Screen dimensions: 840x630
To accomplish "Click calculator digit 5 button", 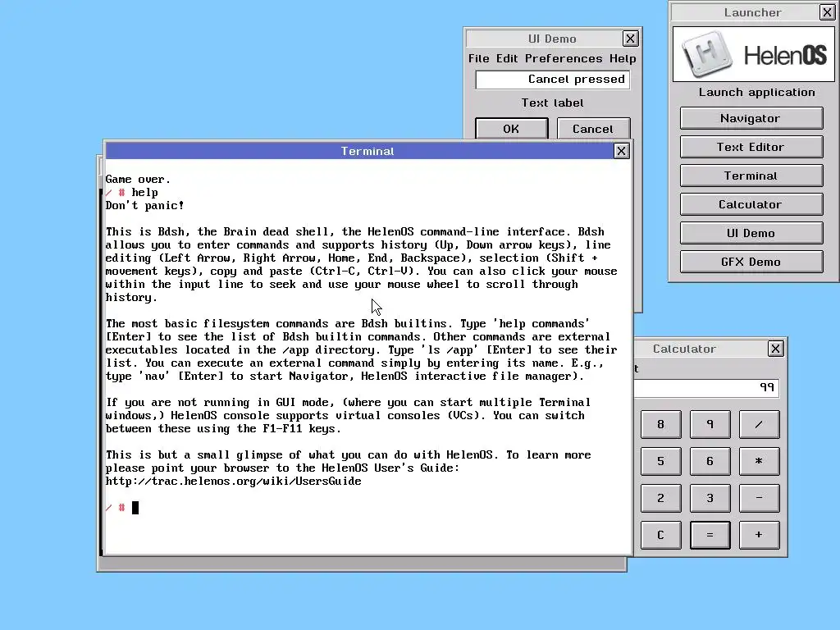I will 660,461.
